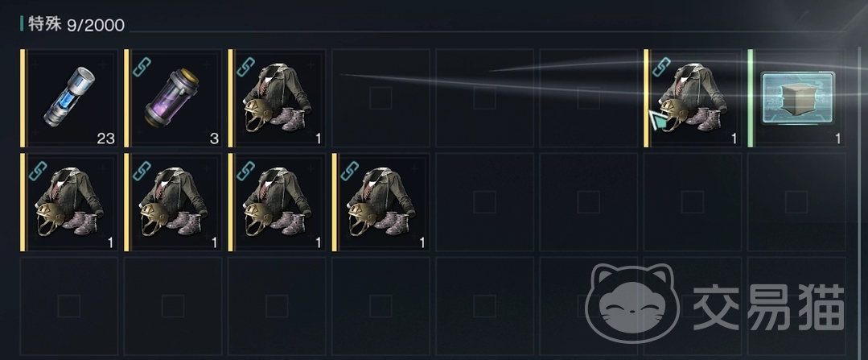The image size is (868, 360).
Task: Click the cardboard box item in green-bordered slot
Action: (796, 98)
